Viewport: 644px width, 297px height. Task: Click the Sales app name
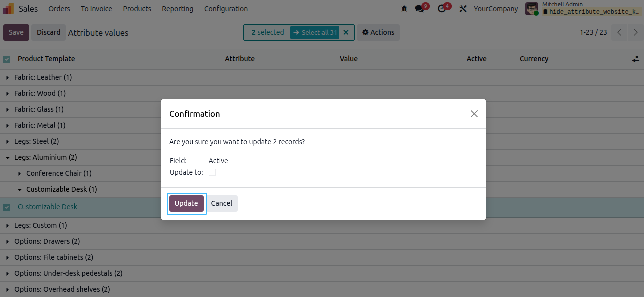[28, 9]
